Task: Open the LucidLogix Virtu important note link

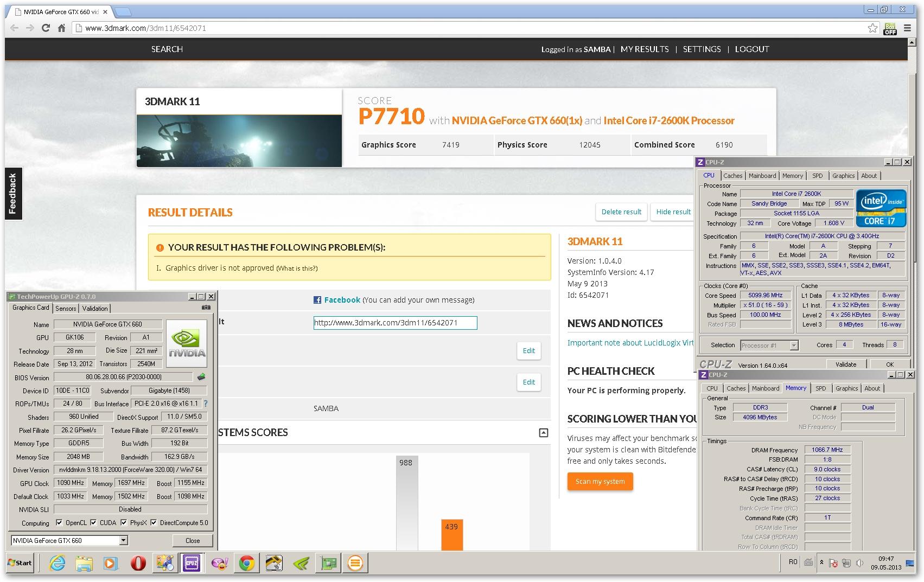Action: click(x=630, y=343)
